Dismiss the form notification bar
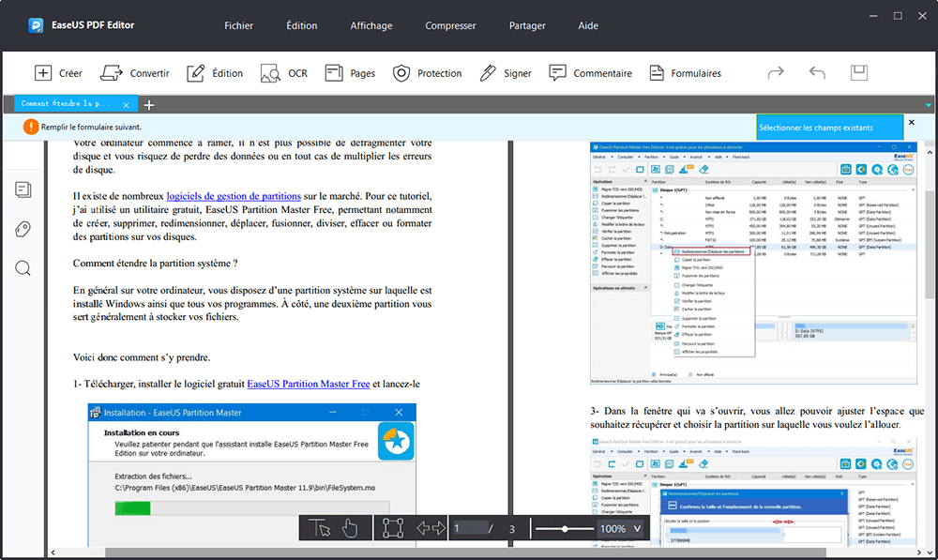Image resolution: width=938 pixels, height=560 pixels. 911,123
